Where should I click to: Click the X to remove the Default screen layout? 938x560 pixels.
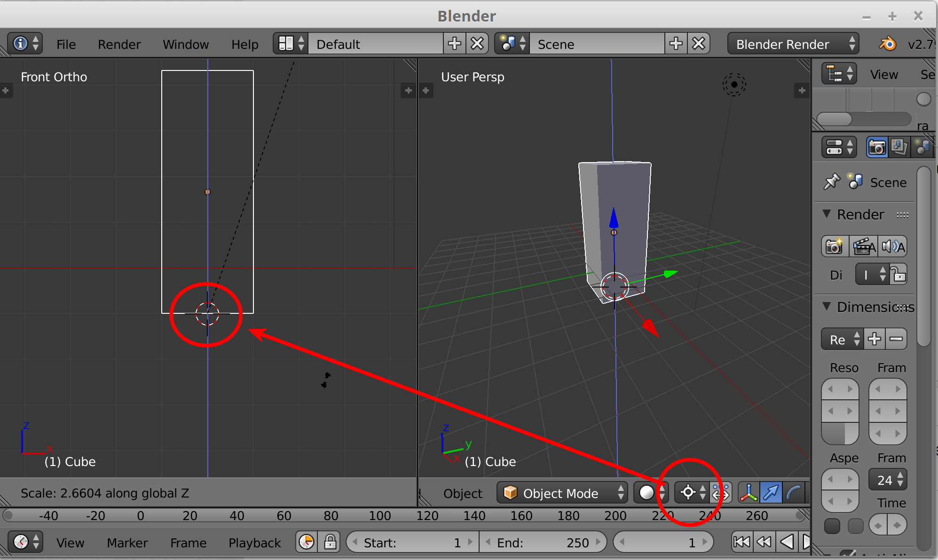(x=477, y=43)
